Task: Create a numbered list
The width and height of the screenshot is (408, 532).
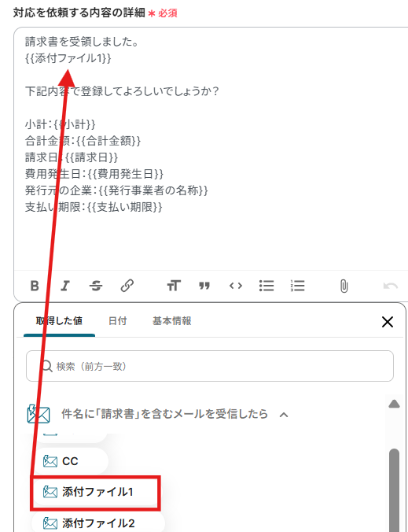Action: 297,286
